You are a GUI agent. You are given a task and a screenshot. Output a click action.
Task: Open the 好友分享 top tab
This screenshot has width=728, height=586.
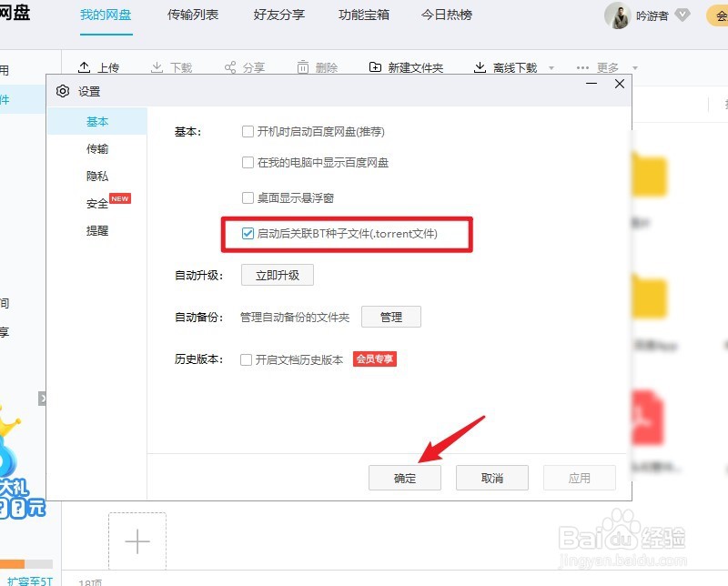click(x=279, y=15)
